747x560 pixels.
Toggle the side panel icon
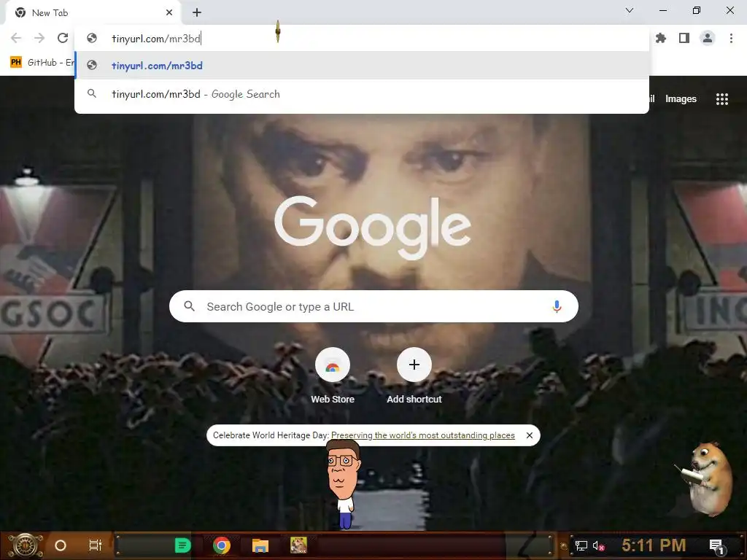(x=684, y=38)
